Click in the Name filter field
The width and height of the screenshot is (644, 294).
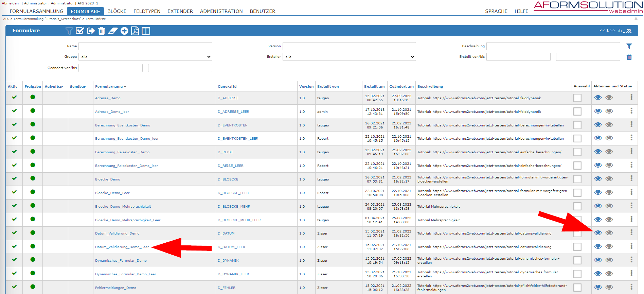point(145,46)
